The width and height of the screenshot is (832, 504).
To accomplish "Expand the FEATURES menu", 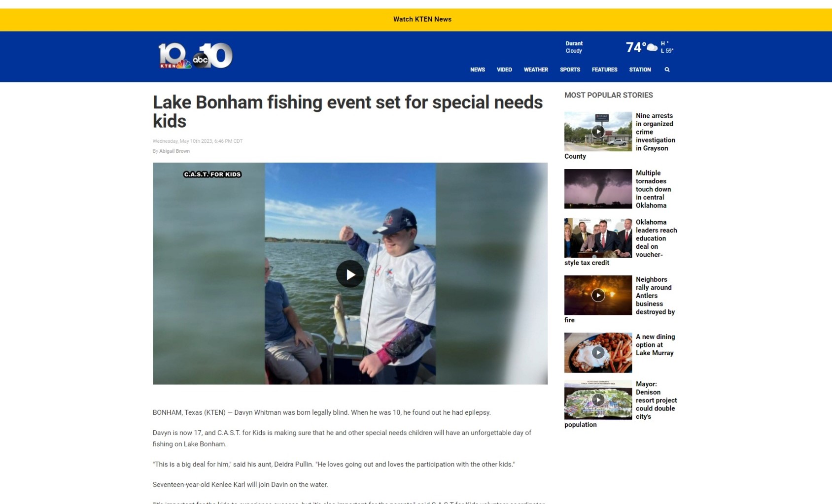I will (604, 69).
